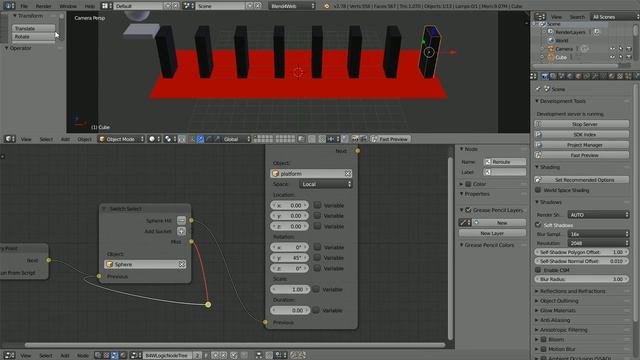Toggle the rotate manipulator icon

[x=209, y=139]
